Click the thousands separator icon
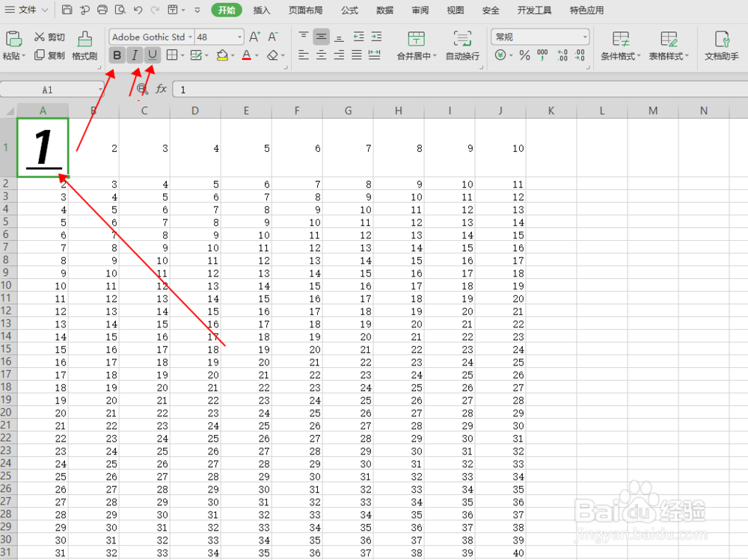 (x=542, y=55)
